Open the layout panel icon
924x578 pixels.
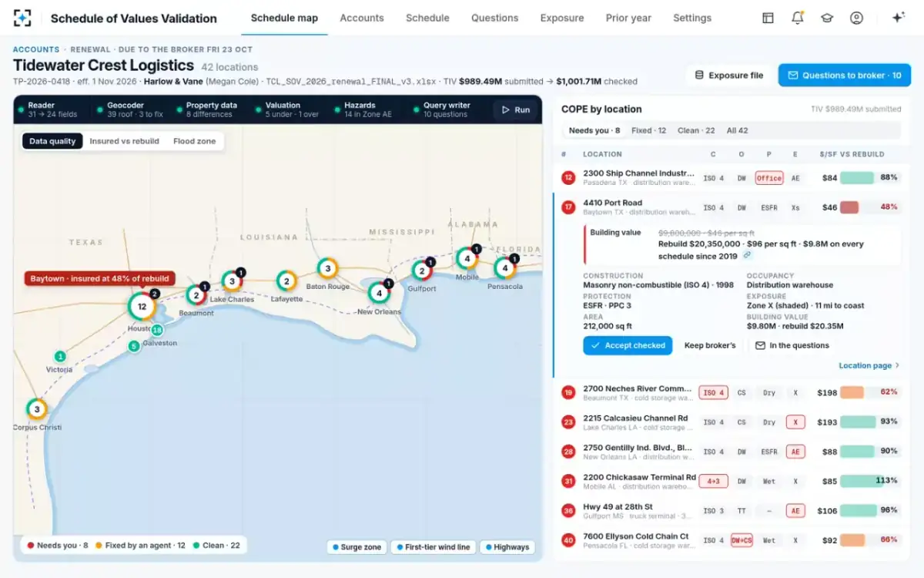(x=768, y=18)
